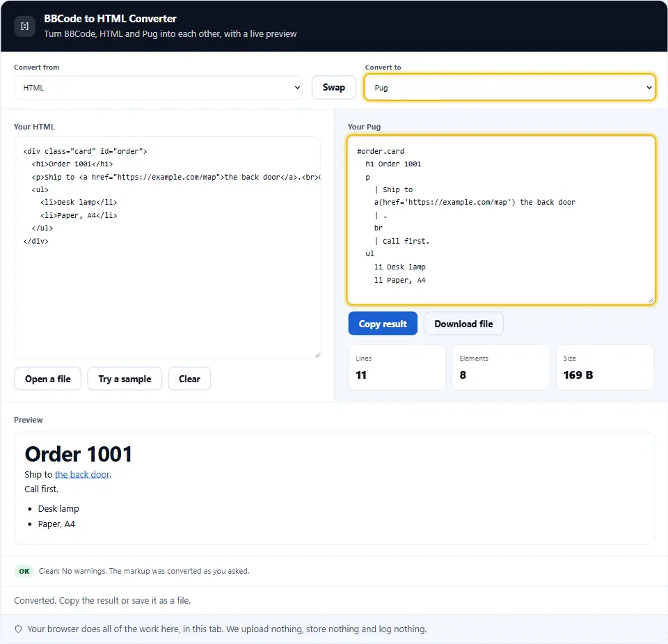Image resolution: width=668 pixels, height=644 pixels.
Task: Swap the source and target formats
Action: pyautogui.click(x=333, y=87)
